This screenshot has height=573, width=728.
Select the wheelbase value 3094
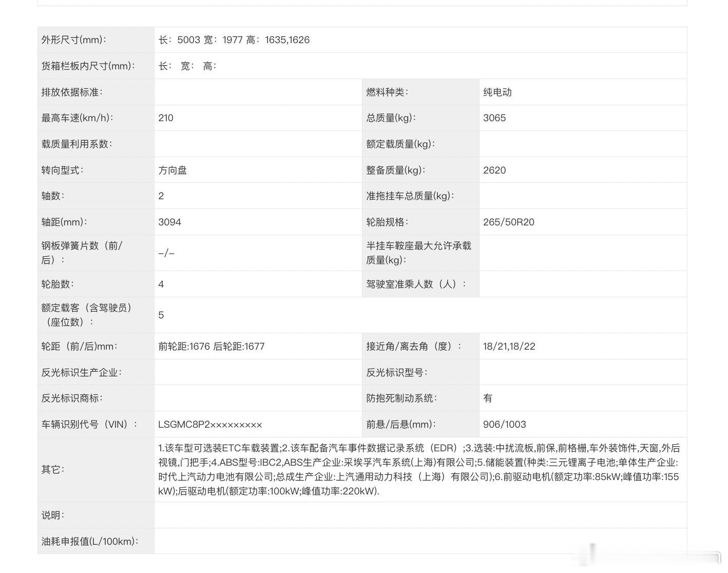click(170, 222)
